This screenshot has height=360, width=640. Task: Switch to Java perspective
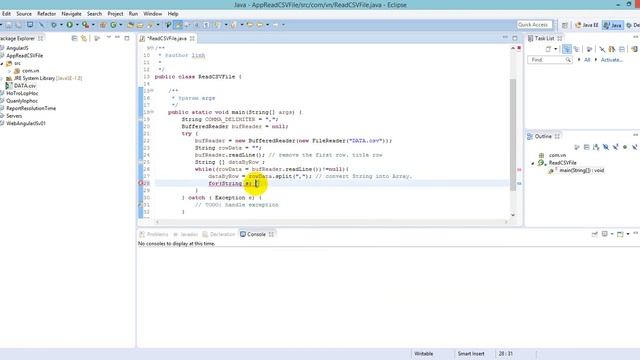[613, 25]
